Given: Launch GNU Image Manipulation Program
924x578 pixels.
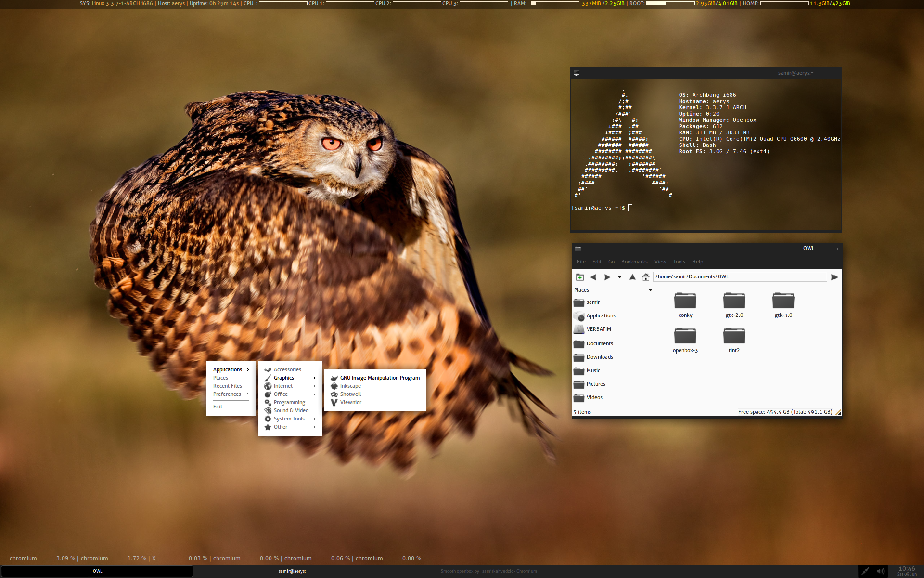Looking at the screenshot, I should (x=375, y=378).
